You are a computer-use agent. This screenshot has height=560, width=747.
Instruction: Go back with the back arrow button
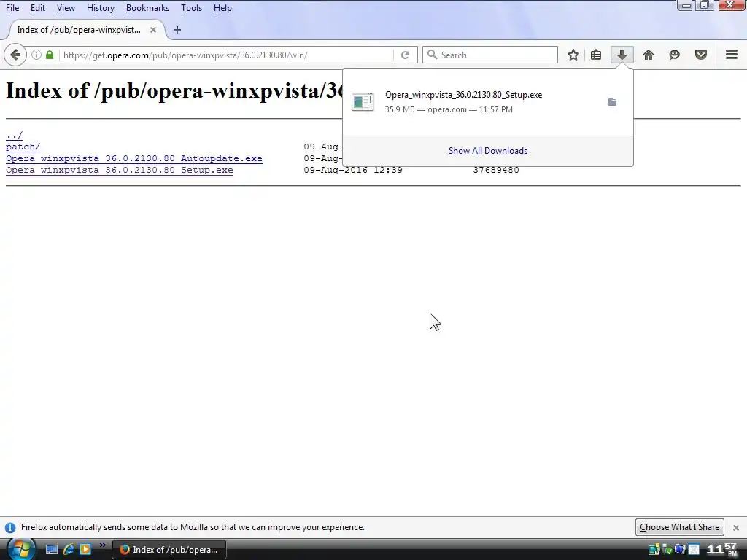(15, 55)
